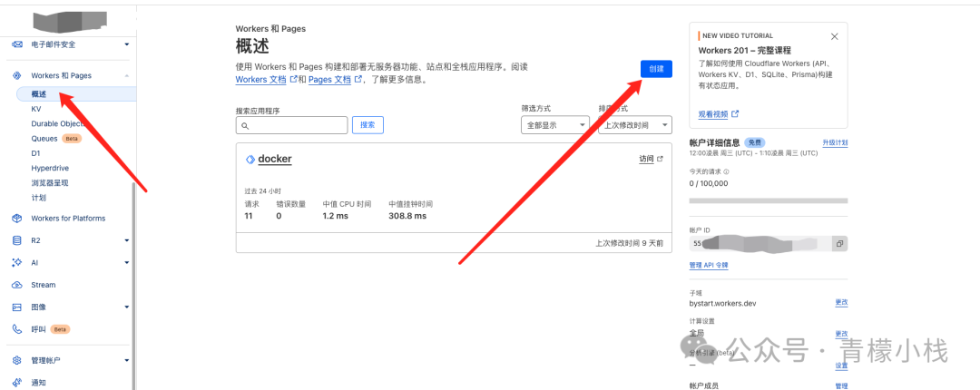Open Stream in the sidebar

tap(44, 285)
